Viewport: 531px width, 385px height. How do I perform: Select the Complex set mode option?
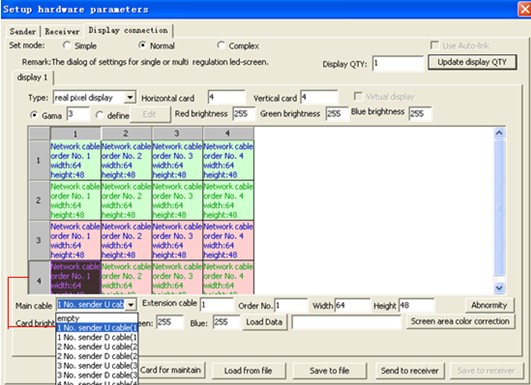(221, 45)
